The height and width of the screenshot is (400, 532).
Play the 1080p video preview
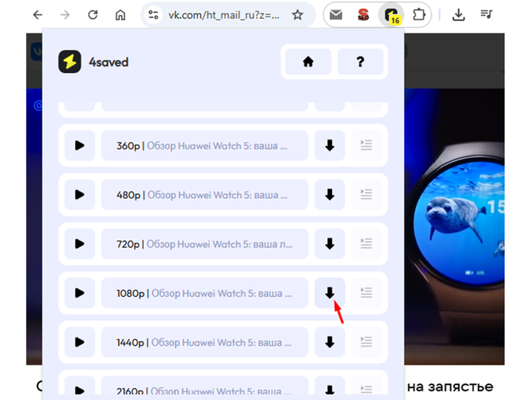80,293
